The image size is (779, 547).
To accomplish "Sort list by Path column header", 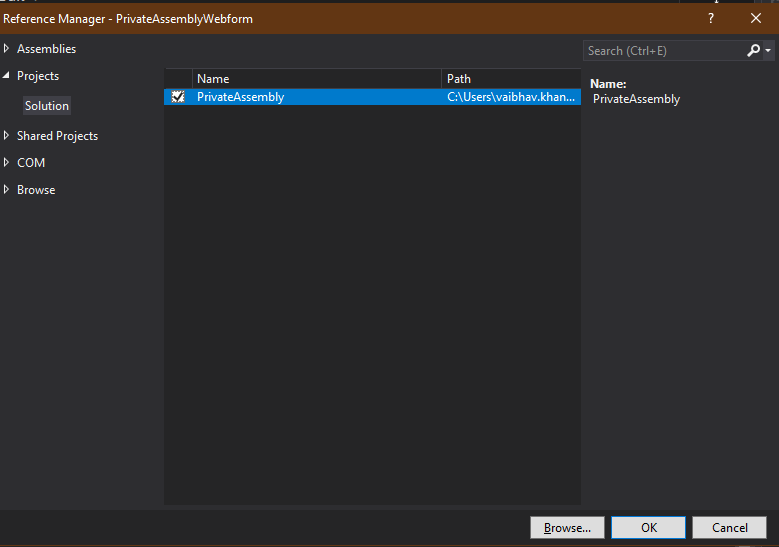I will point(510,78).
